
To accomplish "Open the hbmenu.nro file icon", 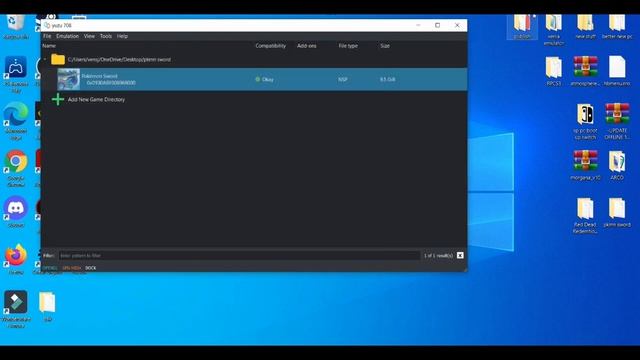I will pos(617,71).
